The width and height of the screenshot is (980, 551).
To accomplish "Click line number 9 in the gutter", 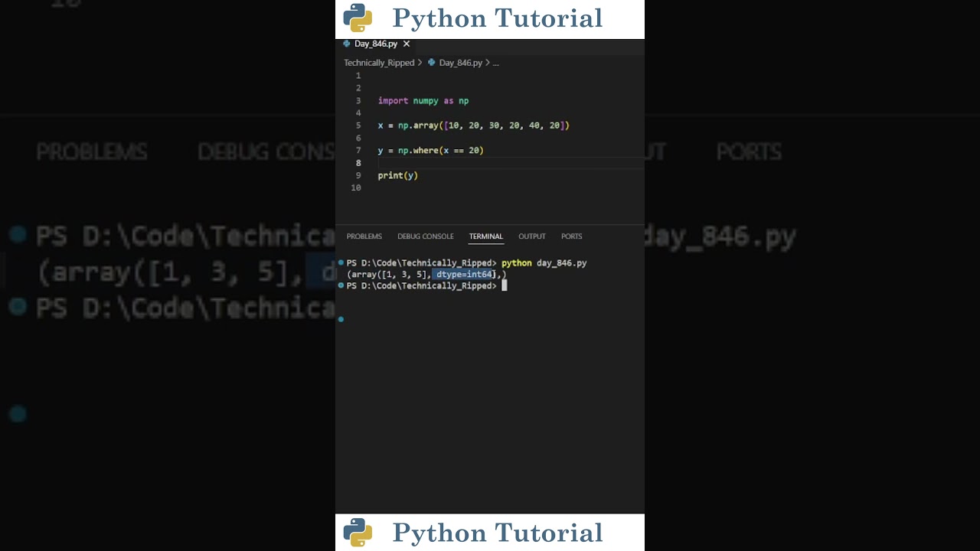I will click(x=358, y=175).
